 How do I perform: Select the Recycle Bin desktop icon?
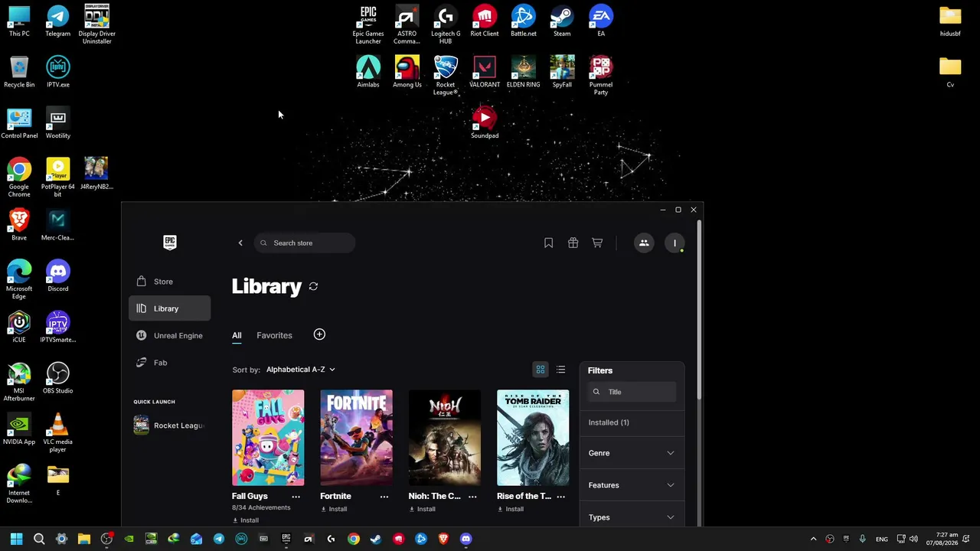[19, 72]
